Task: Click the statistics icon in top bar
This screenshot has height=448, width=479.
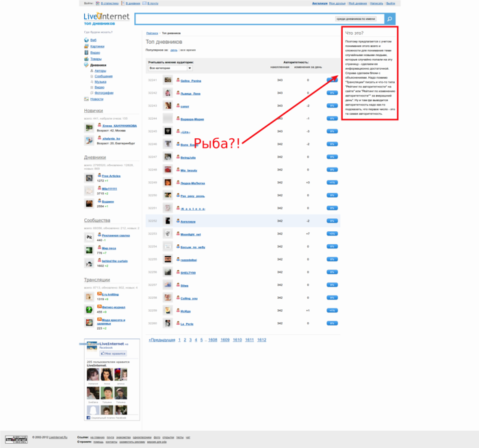Action: tap(98, 3)
